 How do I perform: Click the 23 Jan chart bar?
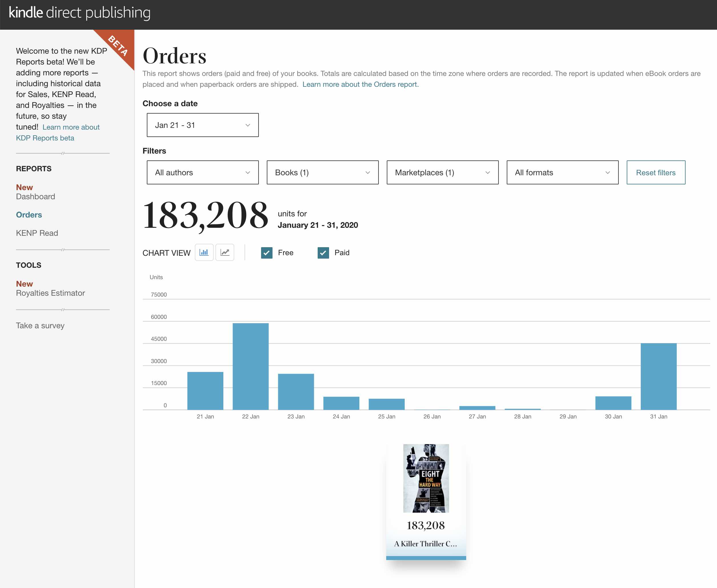[296, 392]
